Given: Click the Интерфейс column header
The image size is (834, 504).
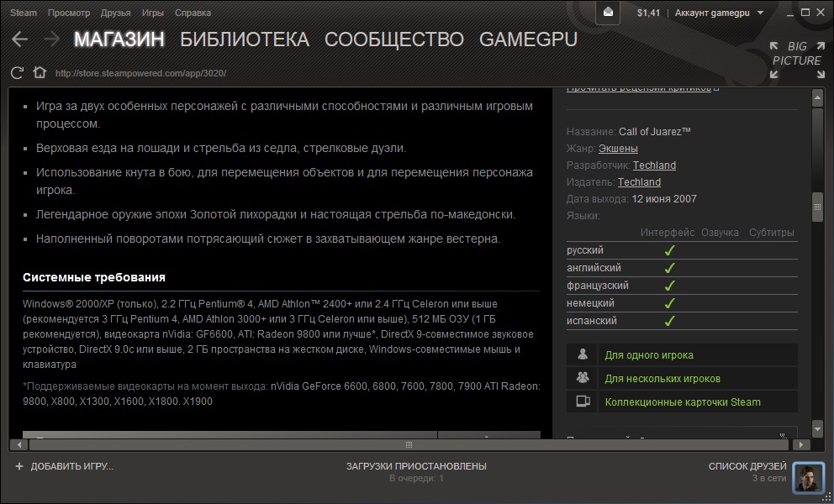Looking at the screenshot, I should coord(668,233).
